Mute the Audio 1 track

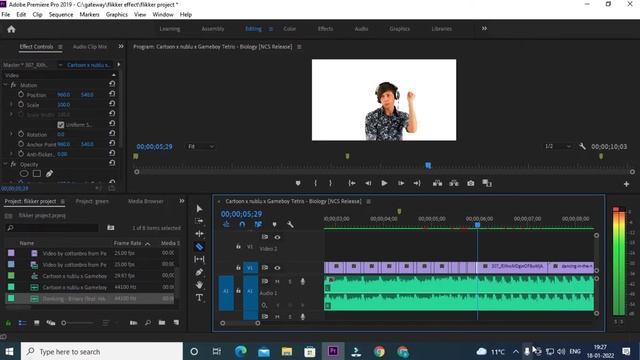[x=277, y=282]
